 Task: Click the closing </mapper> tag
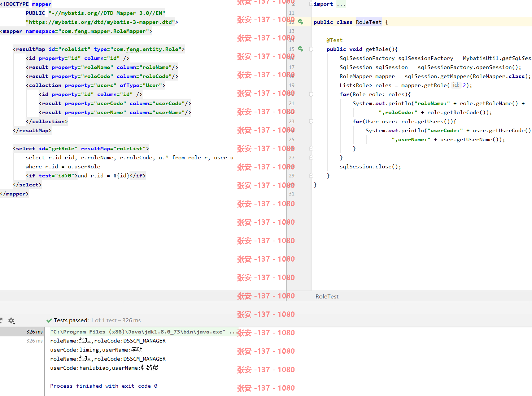tap(14, 194)
